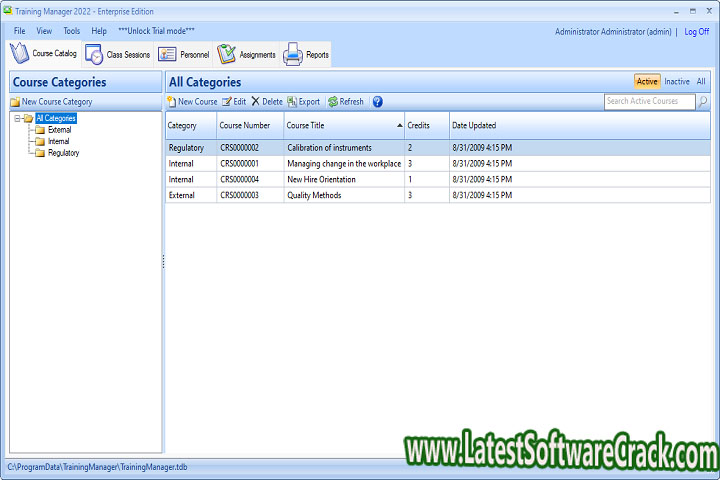The image size is (720, 480).
Task: Open the Reports tab
Action: click(306, 55)
